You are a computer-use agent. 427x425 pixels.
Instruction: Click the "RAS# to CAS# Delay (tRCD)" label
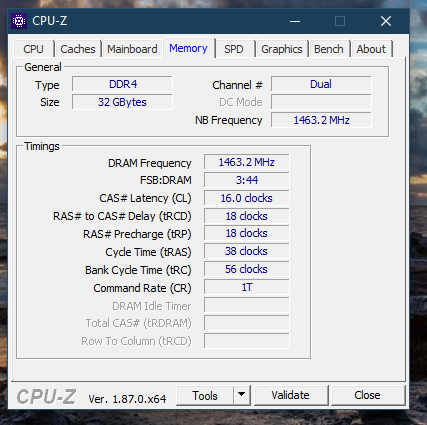tap(122, 216)
